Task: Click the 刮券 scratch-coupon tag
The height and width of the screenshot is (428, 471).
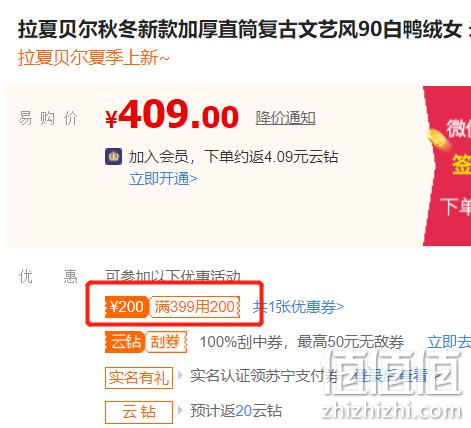Action: point(166,342)
